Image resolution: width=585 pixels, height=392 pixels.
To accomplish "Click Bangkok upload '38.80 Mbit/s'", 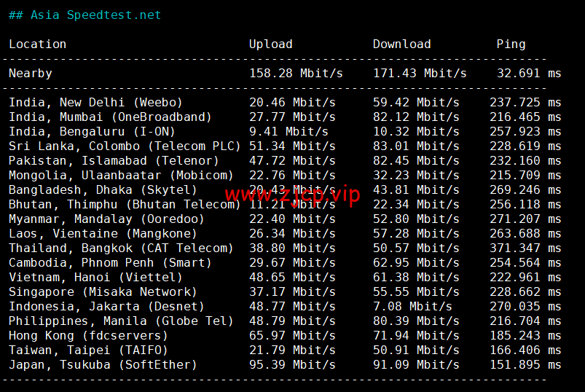I will tap(292, 248).
